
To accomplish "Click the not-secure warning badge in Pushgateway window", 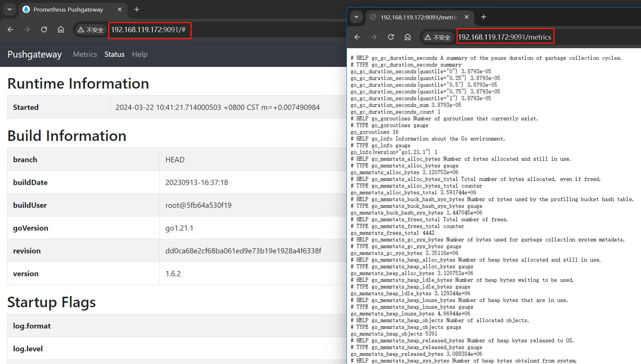I will (90, 30).
